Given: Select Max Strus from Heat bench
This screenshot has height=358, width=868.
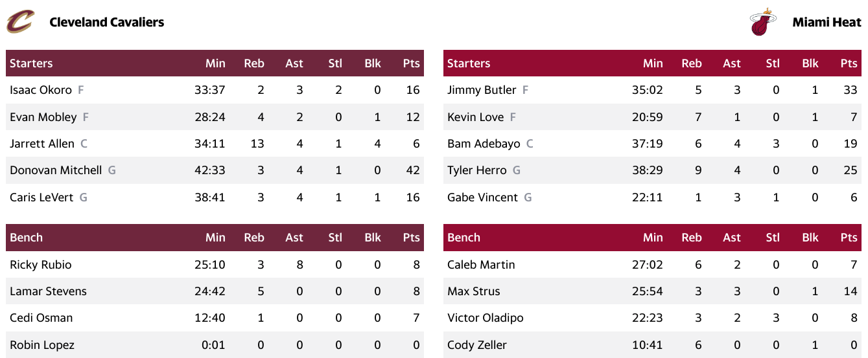Looking at the screenshot, I should coord(473,291).
